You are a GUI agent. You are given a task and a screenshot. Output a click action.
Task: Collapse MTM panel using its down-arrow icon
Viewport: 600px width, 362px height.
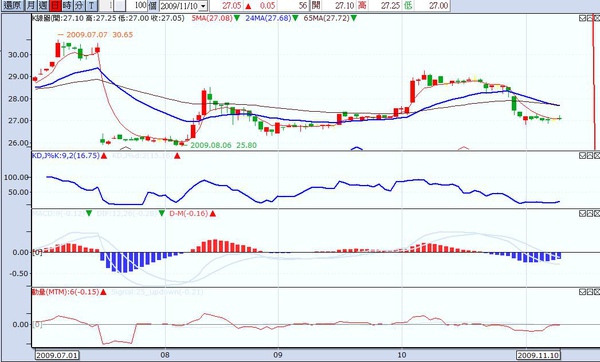coord(582,292)
